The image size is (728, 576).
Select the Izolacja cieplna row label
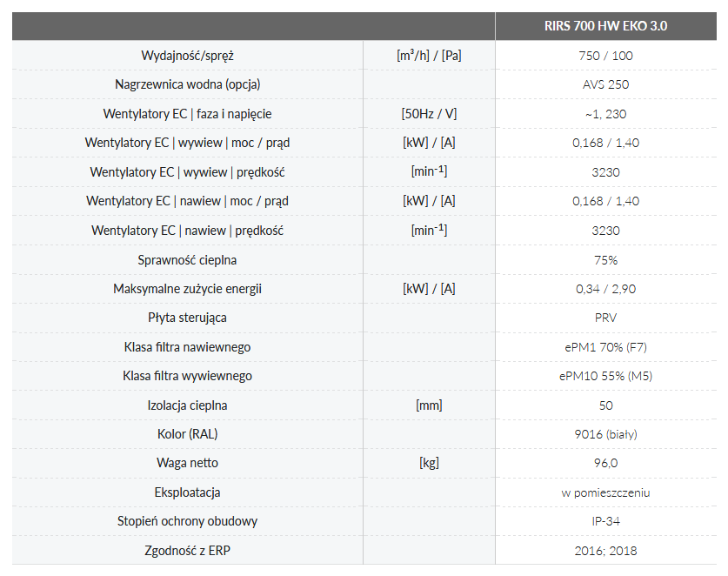[x=188, y=405]
